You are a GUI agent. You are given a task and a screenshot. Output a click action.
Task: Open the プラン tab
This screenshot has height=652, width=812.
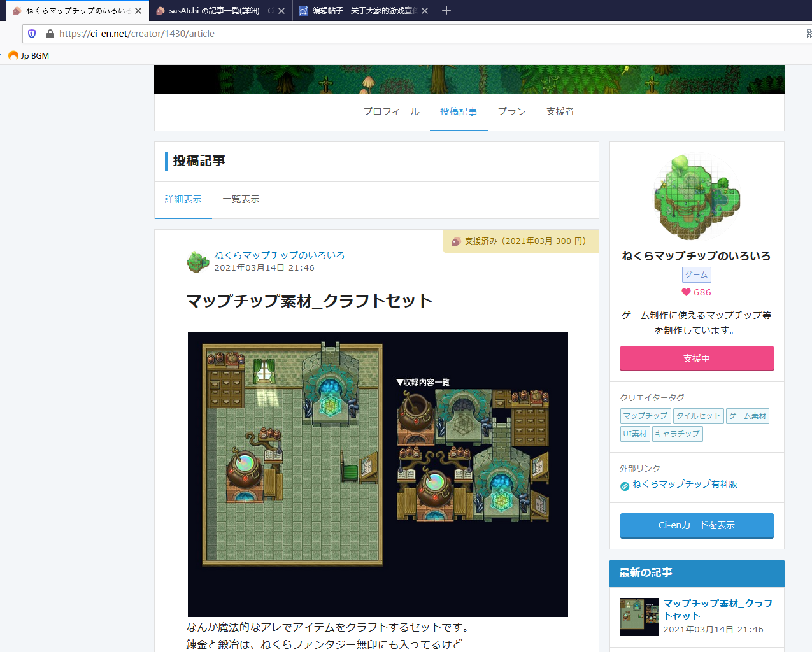point(511,111)
